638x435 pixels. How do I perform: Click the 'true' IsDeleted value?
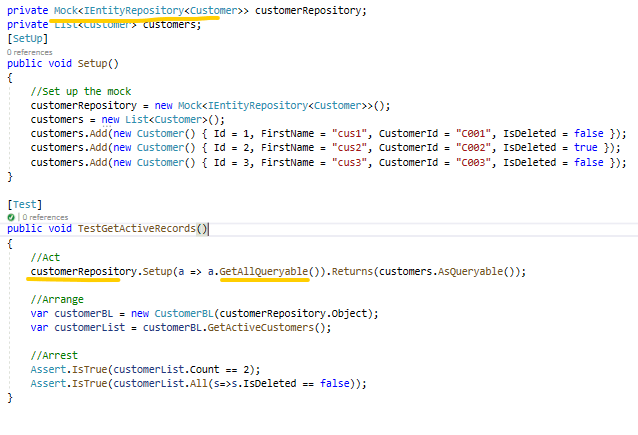[x=586, y=147]
